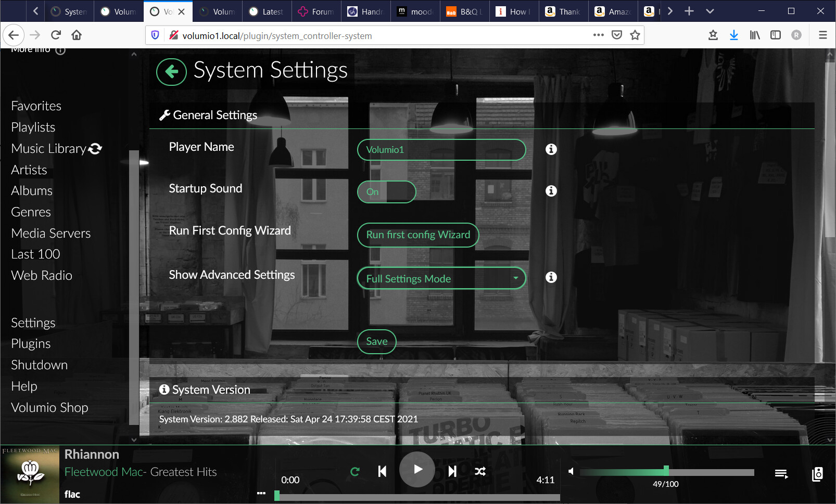This screenshot has width=836, height=504.
Task: Click the insecure connection lock icon
Action: pyautogui.click(x=174, y=35)
